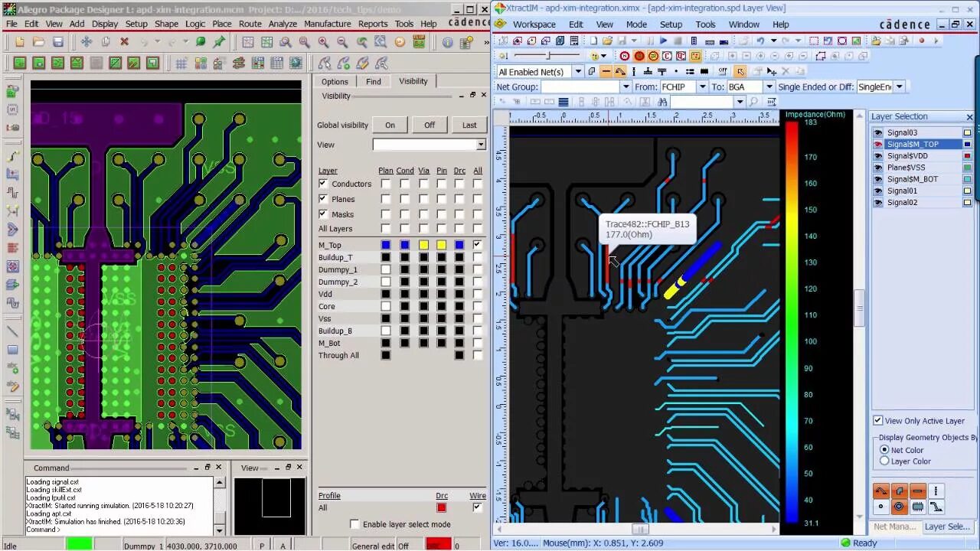
Task: Open the All Enabled Net(s) dropdown
Action: click(x=578, y=71)
